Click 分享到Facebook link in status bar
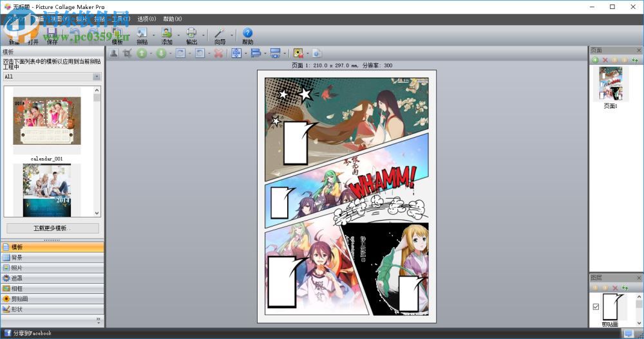 click(32, 333)
